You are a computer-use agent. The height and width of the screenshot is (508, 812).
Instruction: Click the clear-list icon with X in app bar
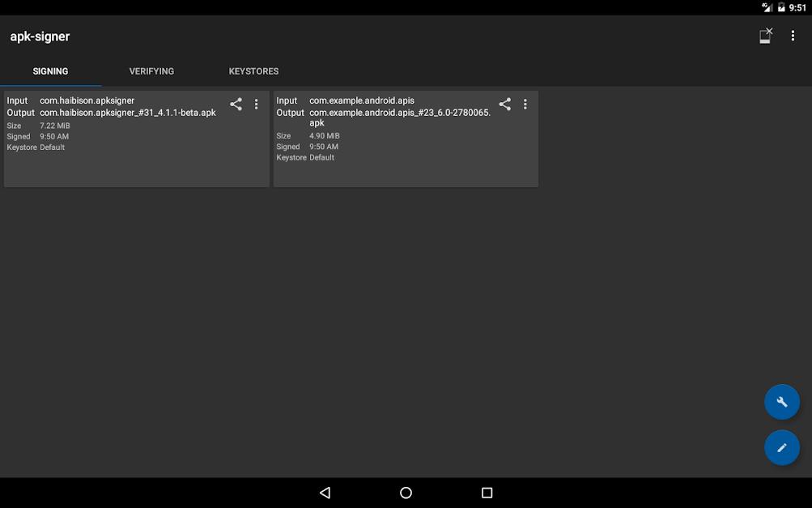tap(765, 36)
